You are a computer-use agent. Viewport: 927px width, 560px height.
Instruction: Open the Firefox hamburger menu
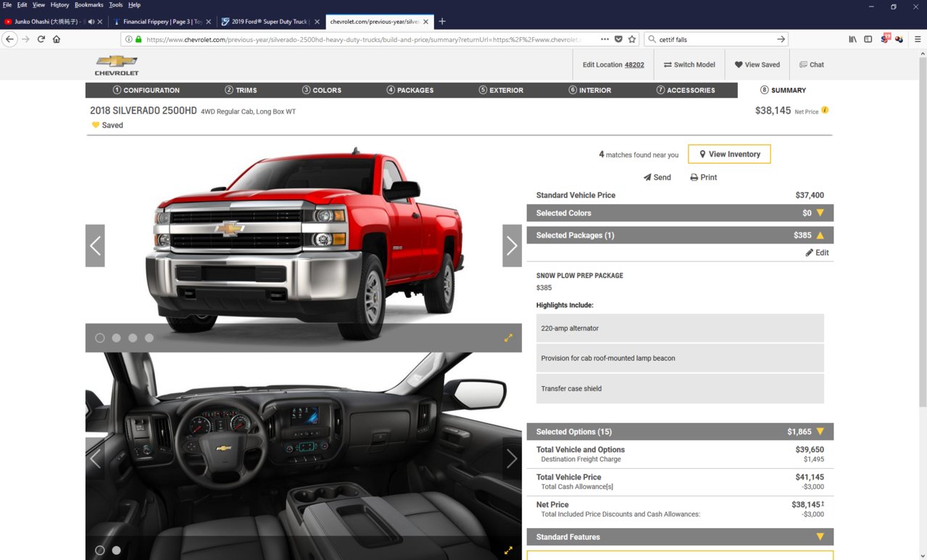tap(918, 39)
